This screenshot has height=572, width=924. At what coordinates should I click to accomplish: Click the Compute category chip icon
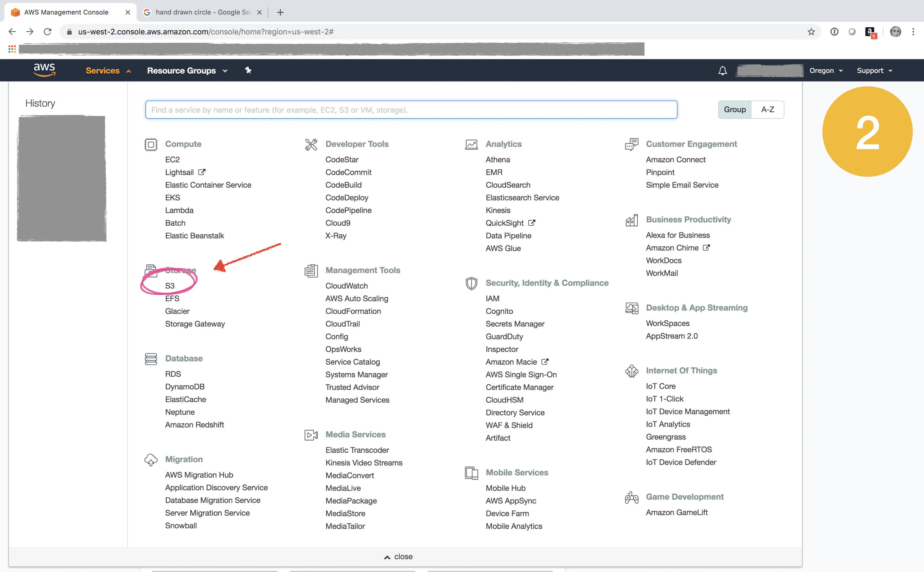click(x=151, y=144)
